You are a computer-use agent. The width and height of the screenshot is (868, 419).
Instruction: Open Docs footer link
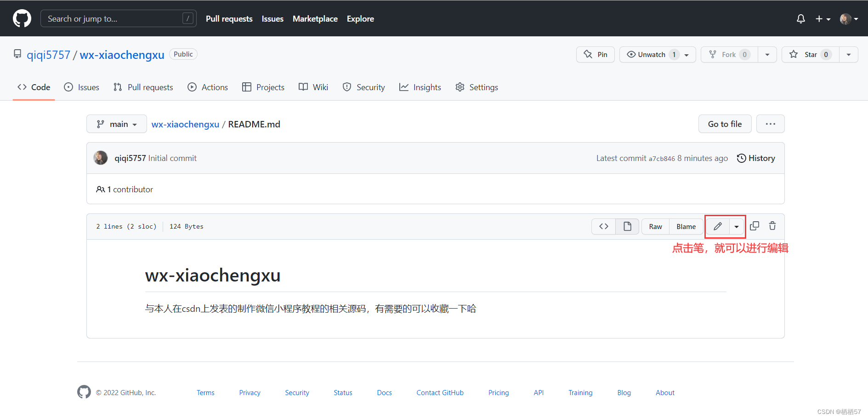click(x=384, y=392)
